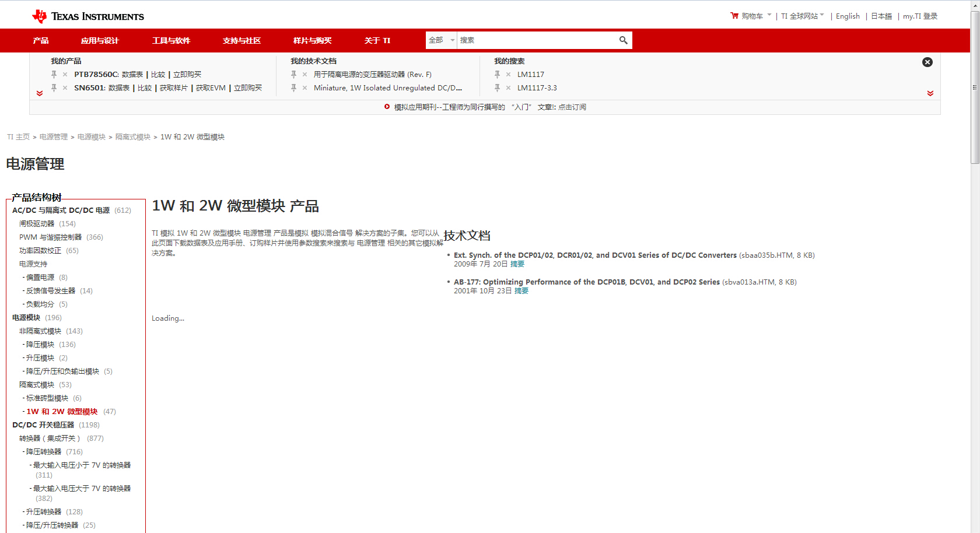Viewport: 980px width, 533px height.
Task: Switch to the 日本語 site
Action: (881, 16)
